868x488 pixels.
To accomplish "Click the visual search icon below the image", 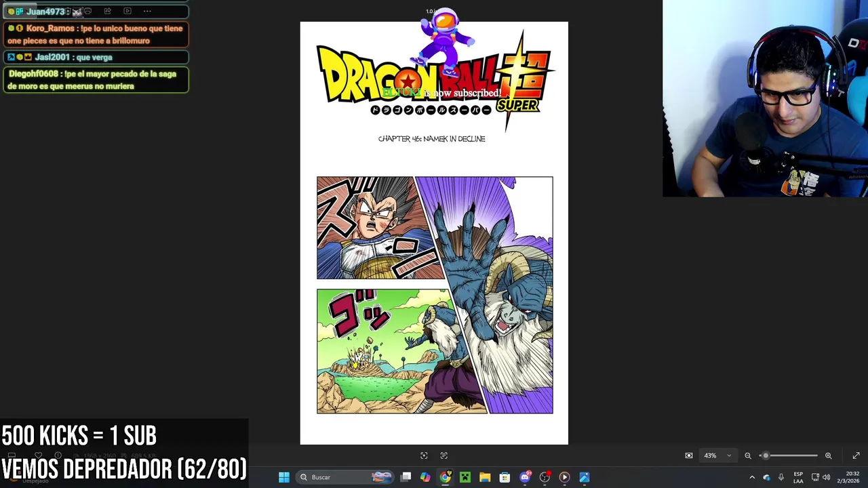I will point(424,455).
